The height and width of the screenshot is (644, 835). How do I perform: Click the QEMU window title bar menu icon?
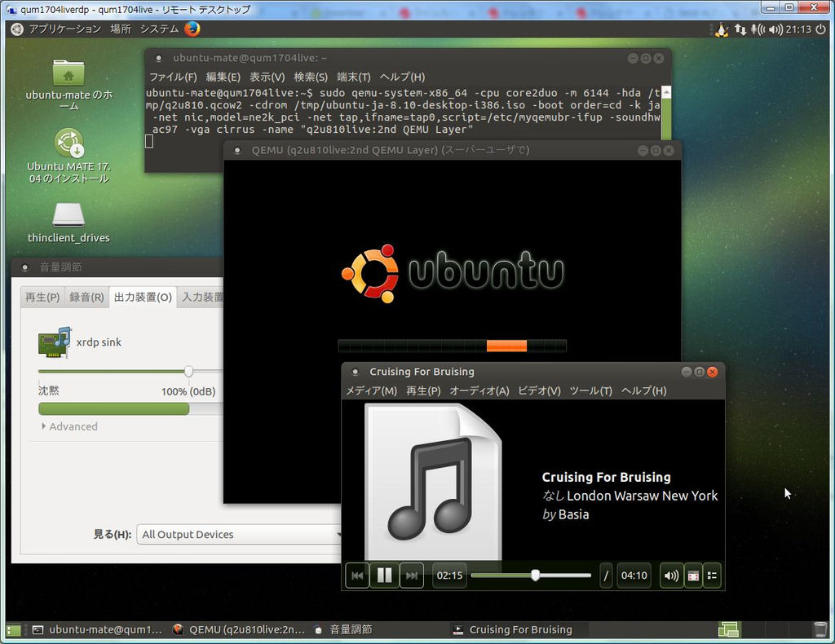tap(237, 151)
